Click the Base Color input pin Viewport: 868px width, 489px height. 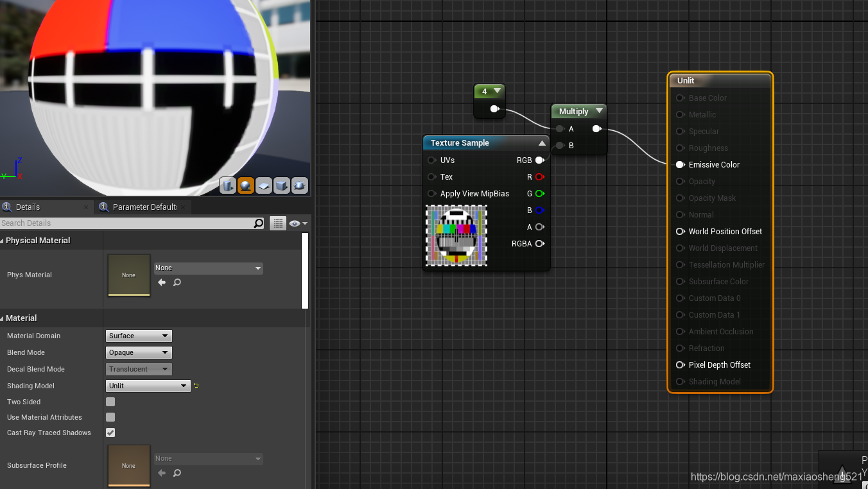[x=680, y=98]
